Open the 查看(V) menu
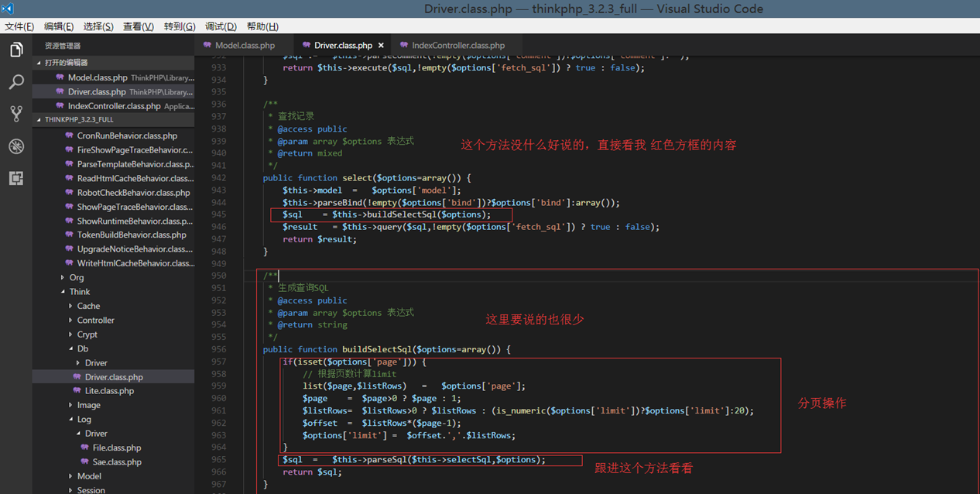This screenshot has width=980, height=494. coord(139,26)
